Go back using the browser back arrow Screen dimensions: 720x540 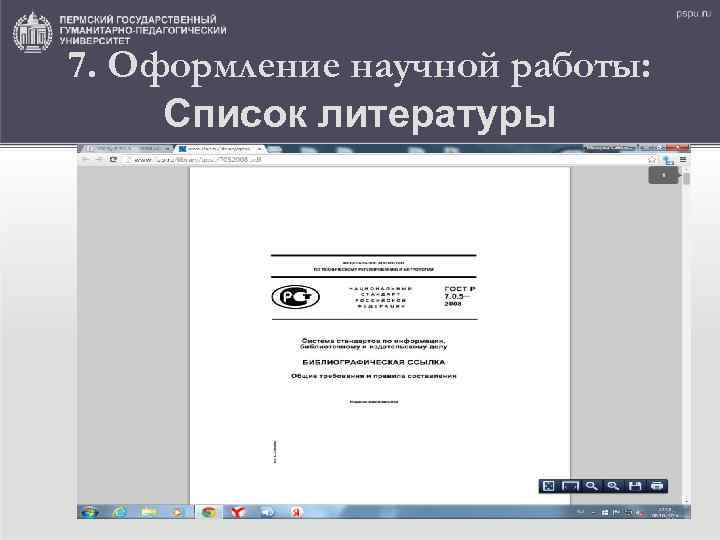[85, 159]
